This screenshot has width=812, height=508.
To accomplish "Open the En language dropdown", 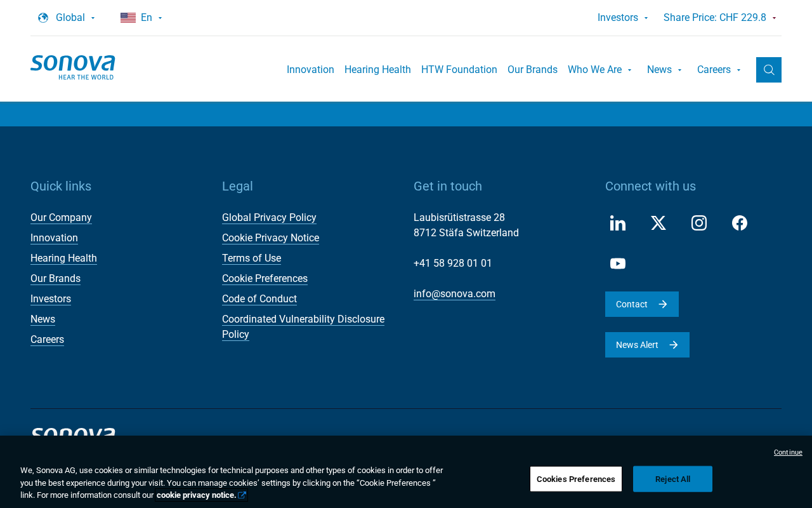I will 141,18.
